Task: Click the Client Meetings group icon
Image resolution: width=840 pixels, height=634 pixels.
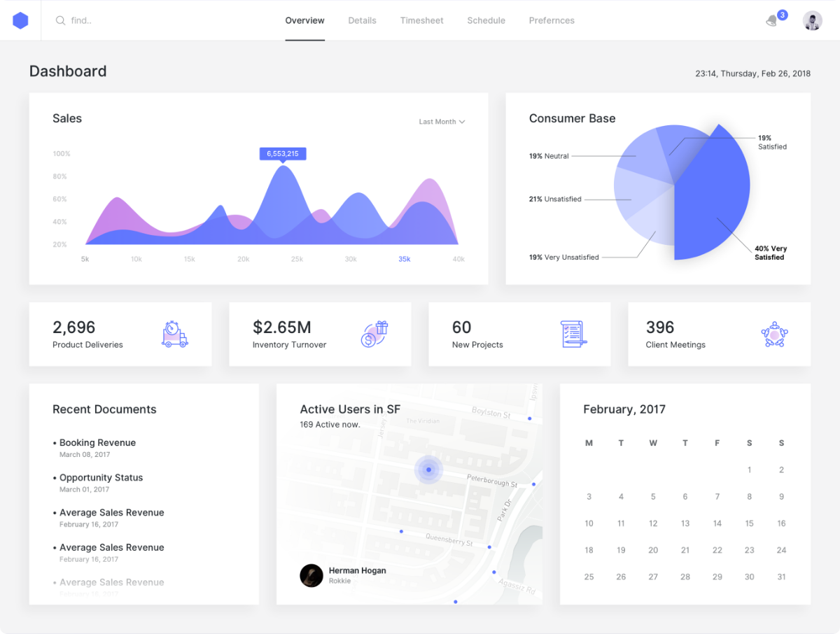Action: (x=774, y=334)
